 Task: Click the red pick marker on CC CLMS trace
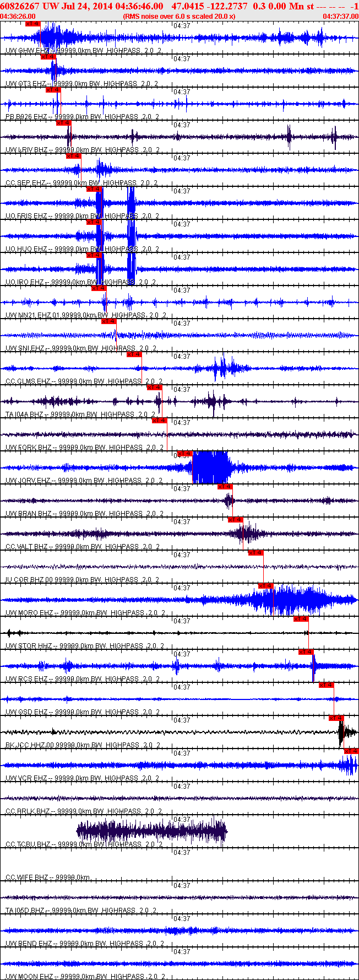click(134, 354)
